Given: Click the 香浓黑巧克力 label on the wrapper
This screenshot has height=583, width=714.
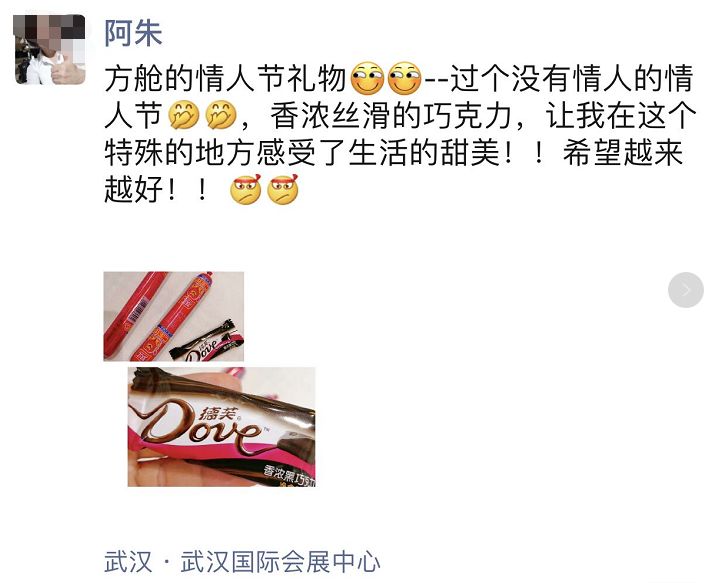Looking at the screenshot, I should point(288,476).
